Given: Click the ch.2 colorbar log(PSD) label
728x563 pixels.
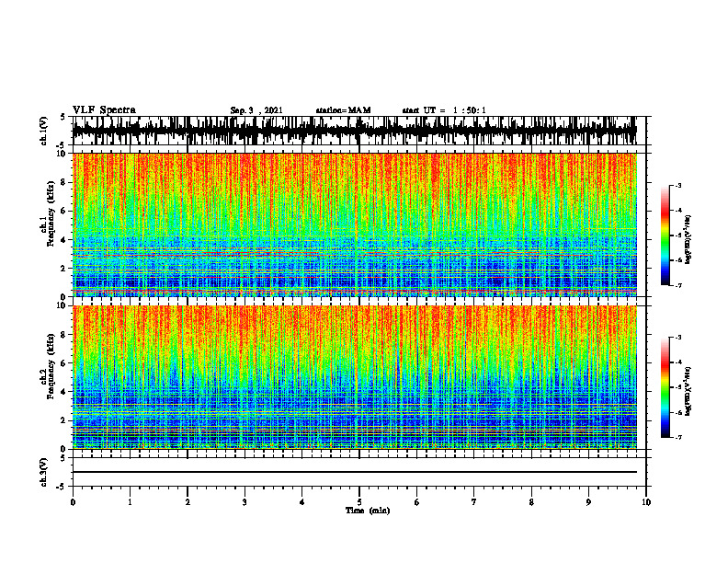Looking at the screenshot, I should (688, 391).
